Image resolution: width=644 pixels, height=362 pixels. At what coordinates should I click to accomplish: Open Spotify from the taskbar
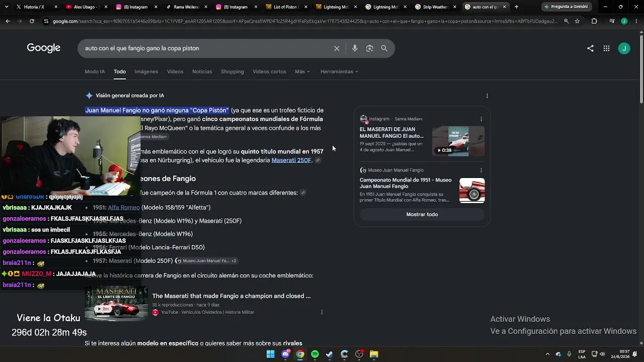tap(315, 354)
